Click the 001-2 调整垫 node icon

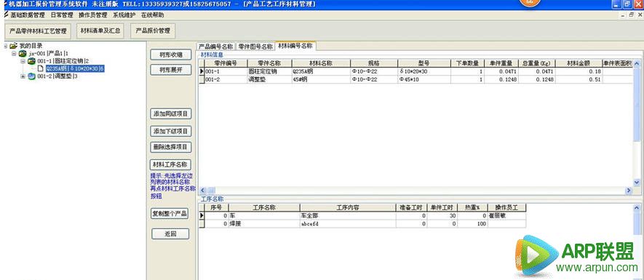click(31, 76)
